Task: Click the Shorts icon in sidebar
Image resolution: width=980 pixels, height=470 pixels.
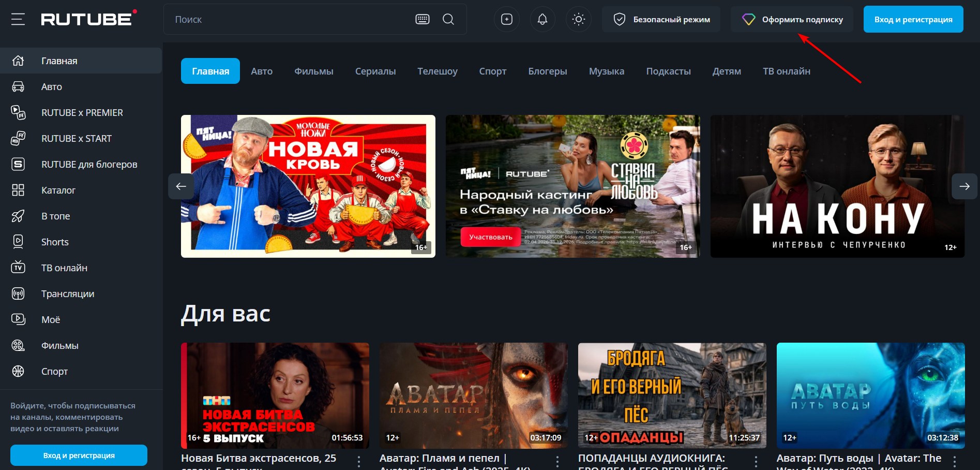Action: (18, 242)
